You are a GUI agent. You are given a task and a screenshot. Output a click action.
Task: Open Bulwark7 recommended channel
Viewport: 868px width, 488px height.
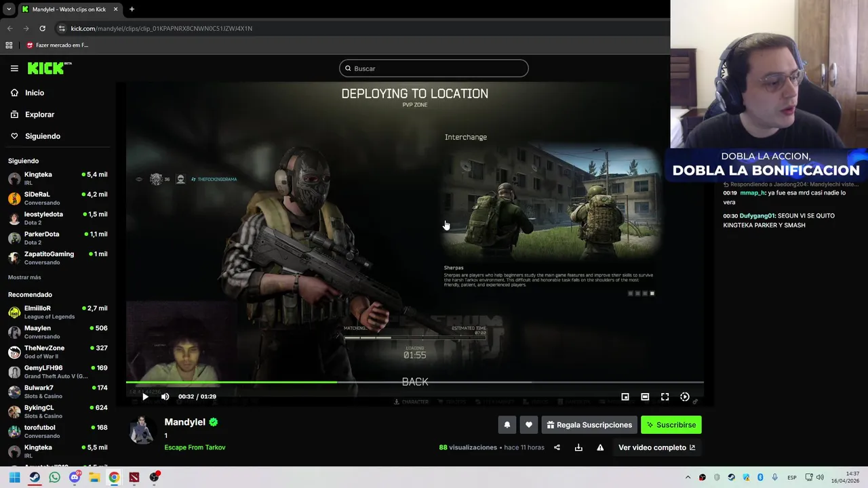tap(58, 392)
